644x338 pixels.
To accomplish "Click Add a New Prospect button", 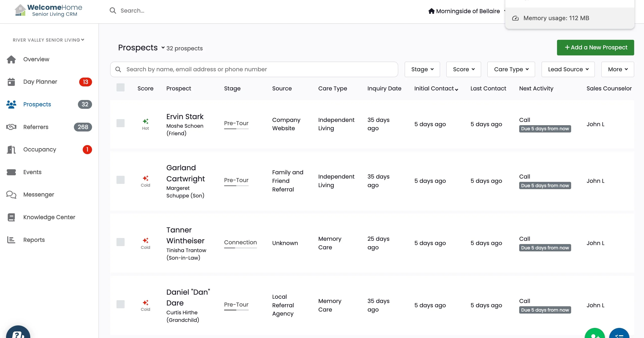I will point(595,47).
